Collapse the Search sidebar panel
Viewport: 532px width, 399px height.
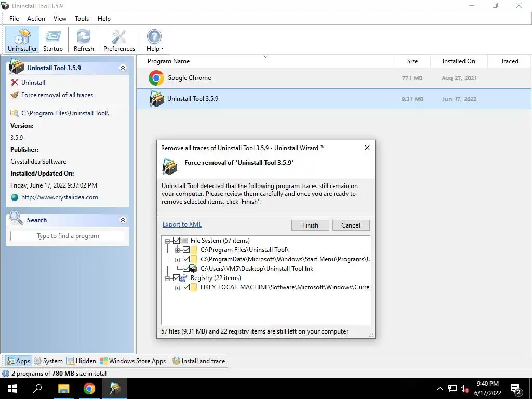123,220
